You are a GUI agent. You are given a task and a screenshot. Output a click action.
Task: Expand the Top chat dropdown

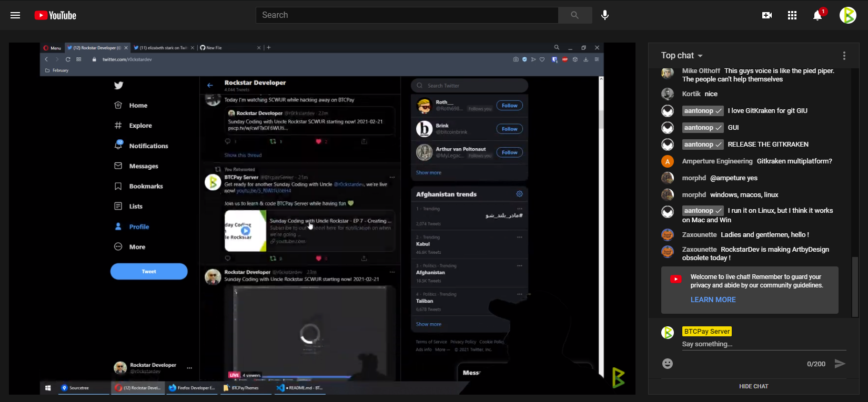point(682,55)
